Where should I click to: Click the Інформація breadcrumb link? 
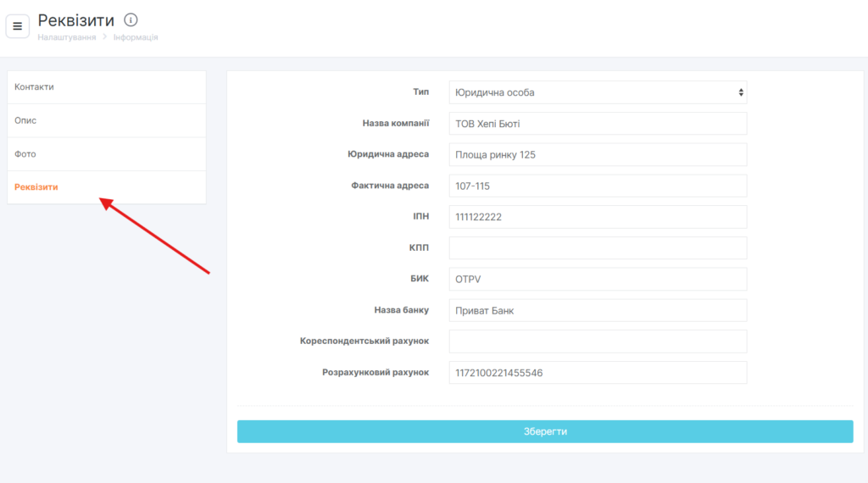(136, 37)
